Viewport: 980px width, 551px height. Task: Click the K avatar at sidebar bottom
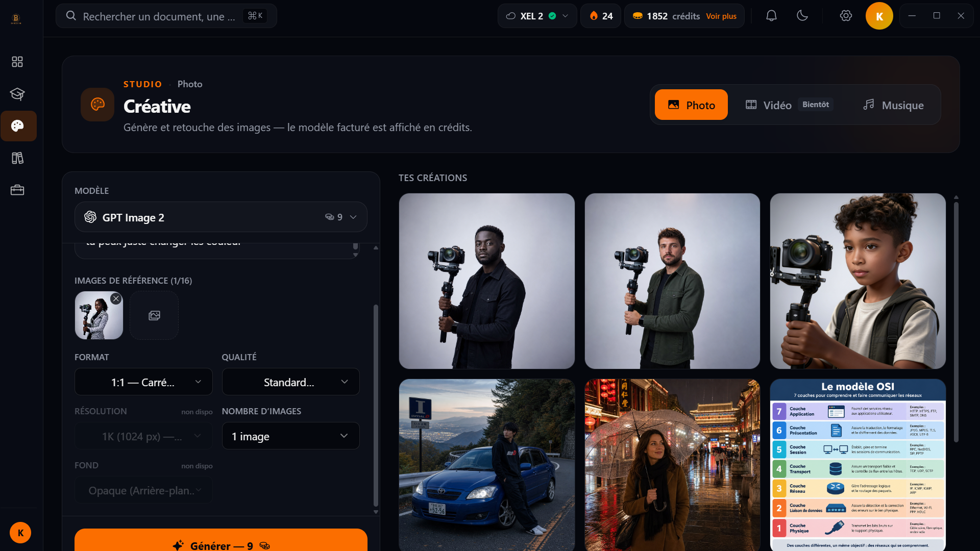pos(20,533)
